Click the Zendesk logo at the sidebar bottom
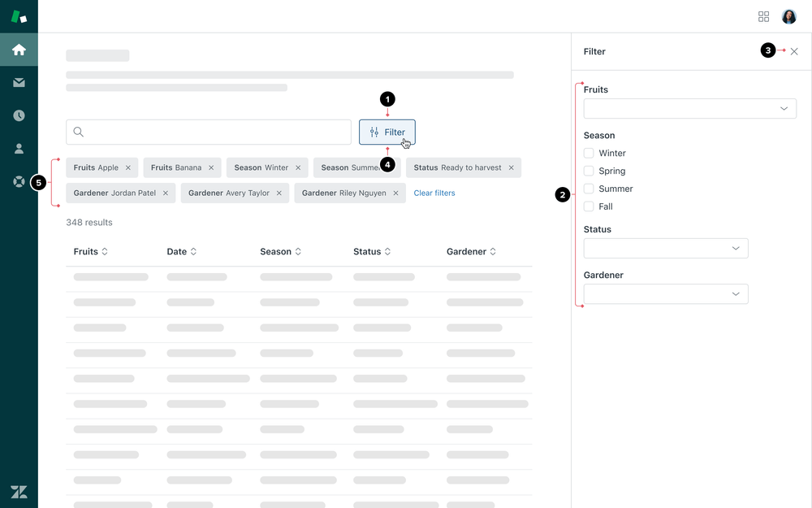This screenshot has width=812, height=508. tap(19, 491)
